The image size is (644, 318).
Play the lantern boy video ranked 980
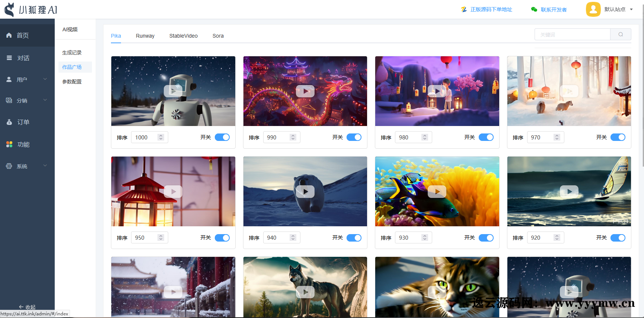coord(437,91)
